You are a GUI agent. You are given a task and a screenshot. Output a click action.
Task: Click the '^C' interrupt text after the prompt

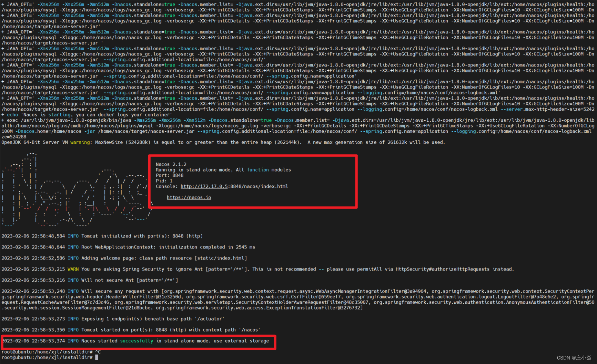click(x=98, y=352)
